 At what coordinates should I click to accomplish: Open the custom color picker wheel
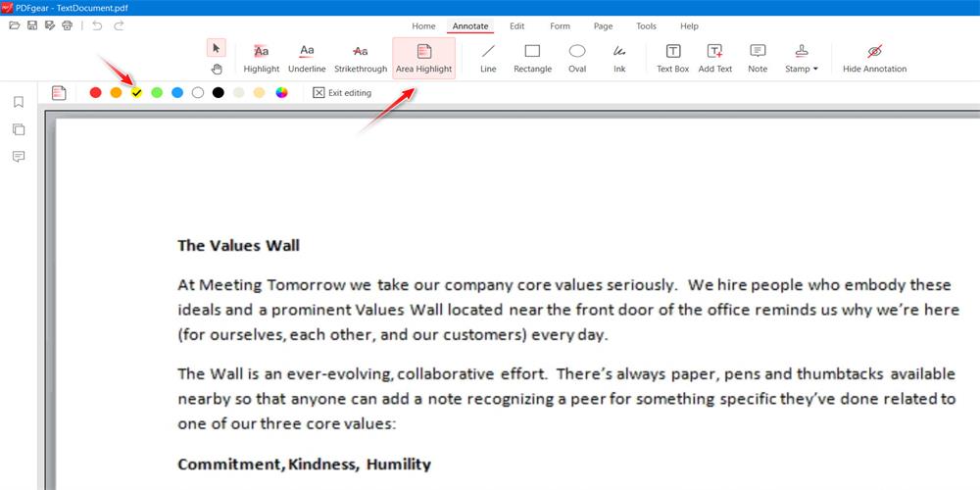(281, 93)
